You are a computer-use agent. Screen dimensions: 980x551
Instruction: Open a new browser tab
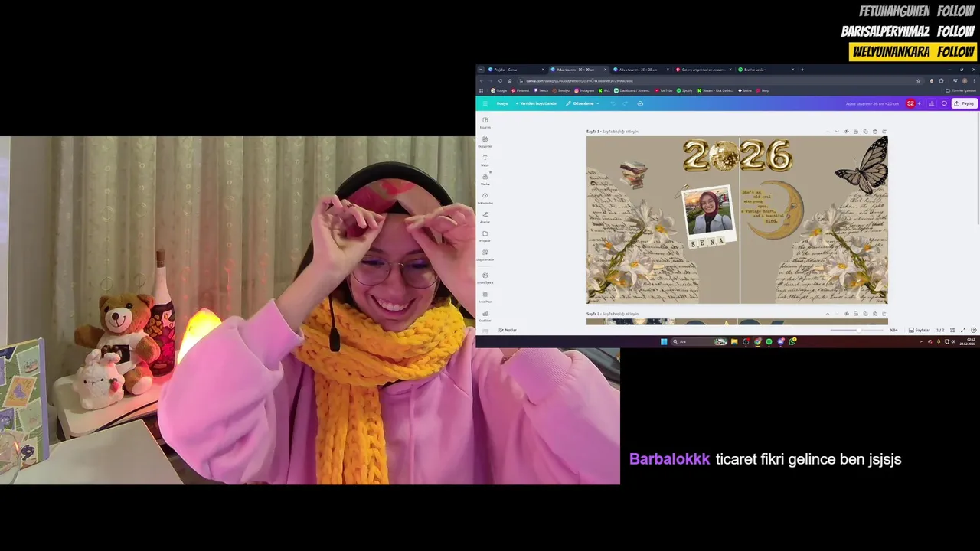coord(802,70)
